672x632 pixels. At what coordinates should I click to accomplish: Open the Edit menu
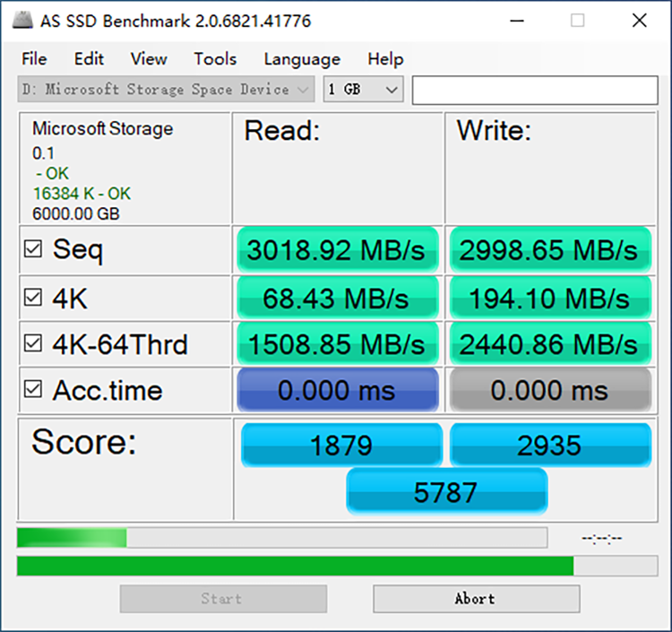pos(89,59)
